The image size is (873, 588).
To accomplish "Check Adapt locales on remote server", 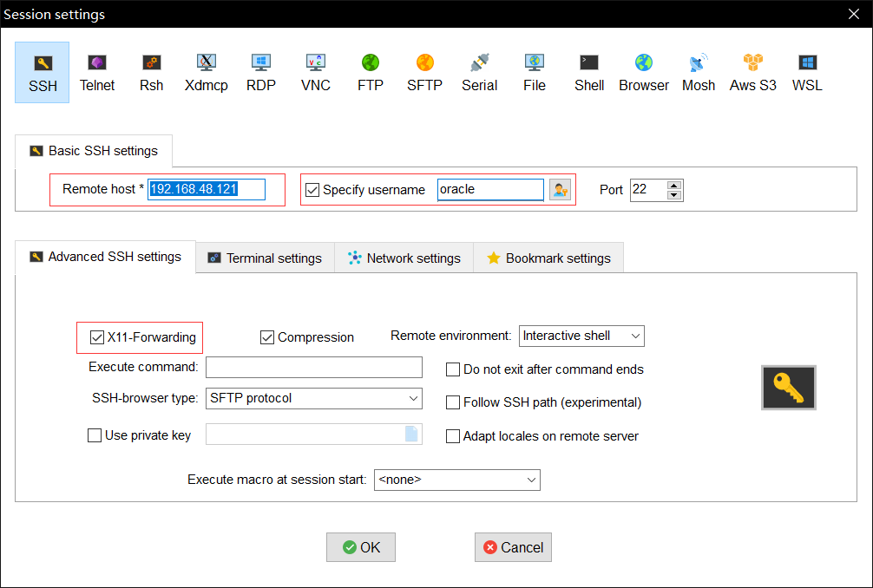I will 453,436.
